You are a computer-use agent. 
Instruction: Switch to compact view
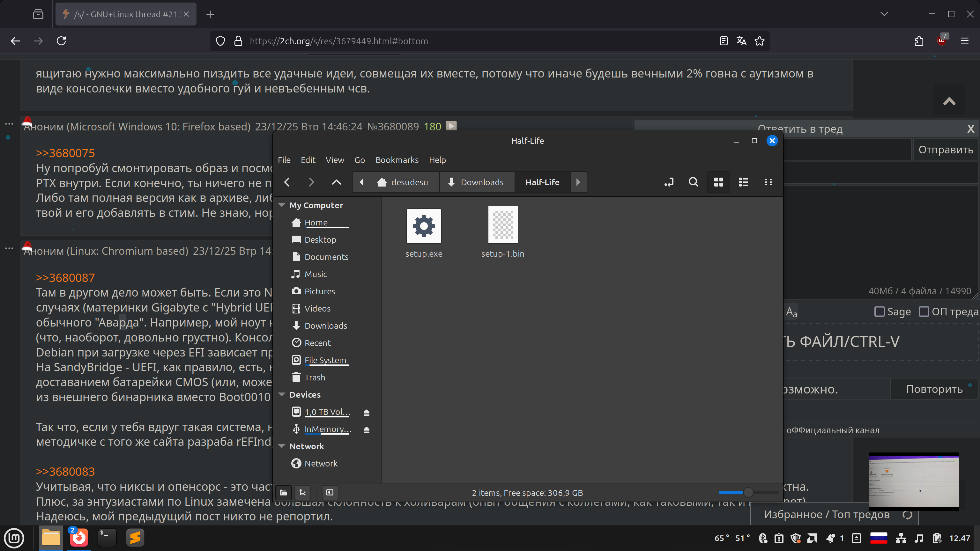coord(768,182)
